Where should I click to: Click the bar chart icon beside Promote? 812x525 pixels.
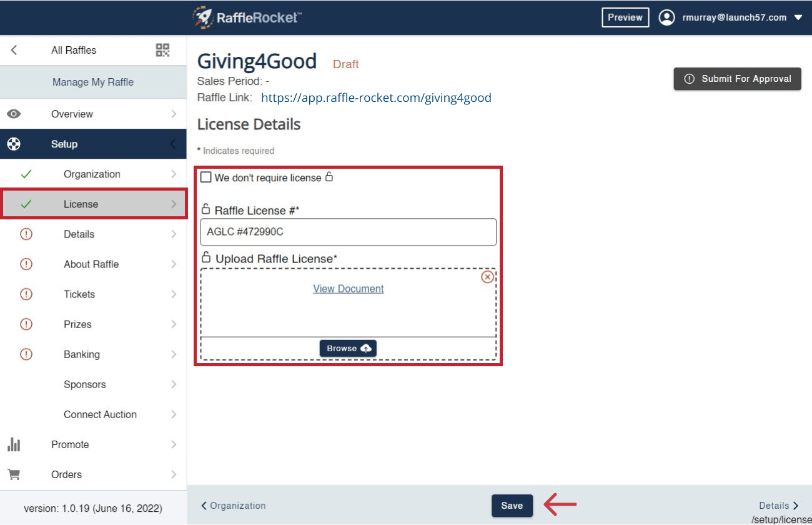pos(14,444)
